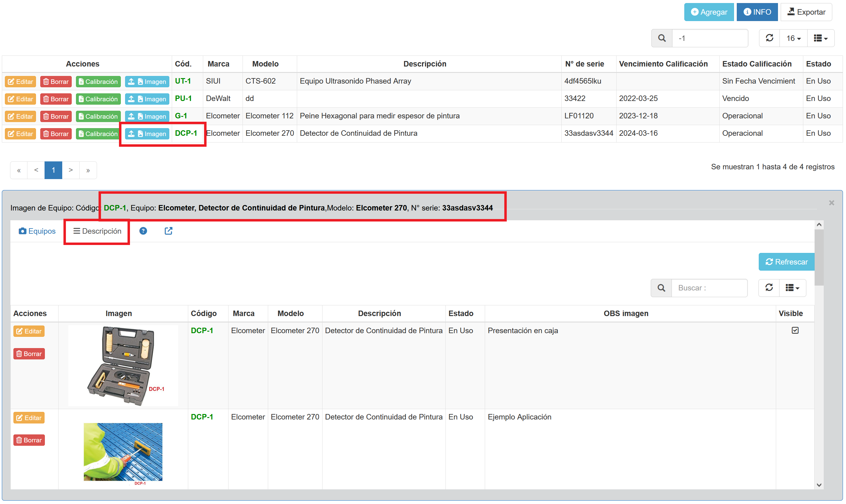The height and width of the screenshot is (504, 846).
Task: Close the Imagen de Equipo panel
Action: pyautogui.click(x=831, y=203)
